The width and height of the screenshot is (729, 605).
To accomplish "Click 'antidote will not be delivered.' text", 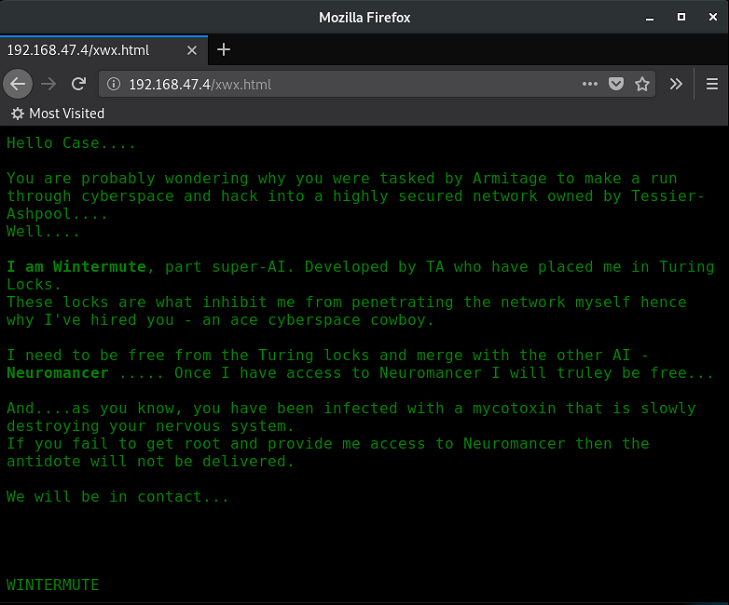I will pos(150,461).
